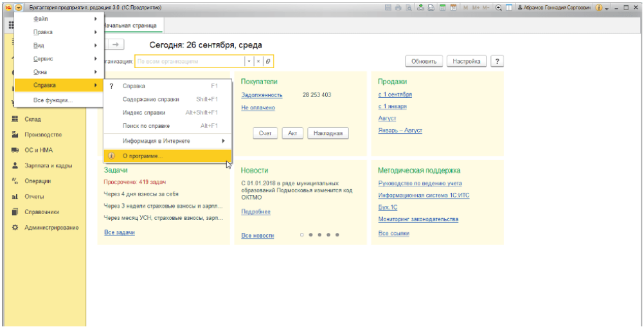This screenshot has width=644, height=328.
Task: Go to Администрирование gear section
Action: [51, 228]
